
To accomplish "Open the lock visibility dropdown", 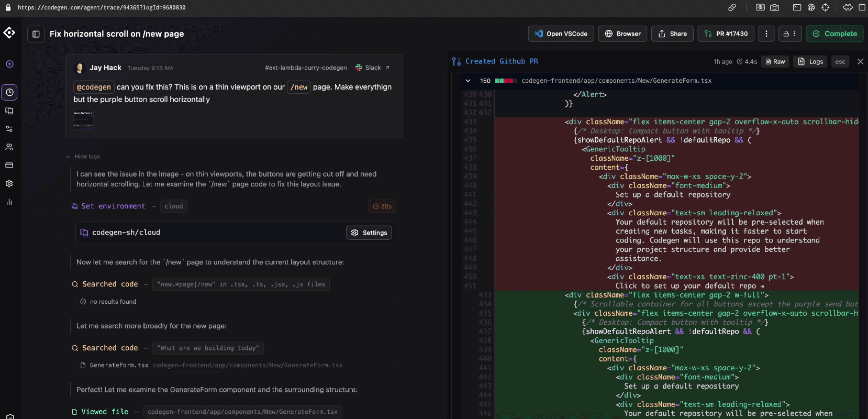I will coord(789,34).
